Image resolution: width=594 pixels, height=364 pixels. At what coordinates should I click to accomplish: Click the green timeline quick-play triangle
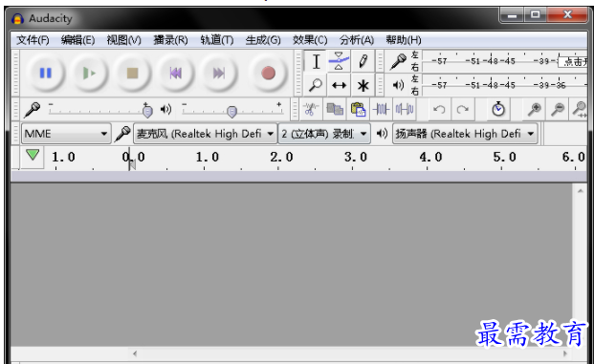pyautogui.click(x=33, y=155)
